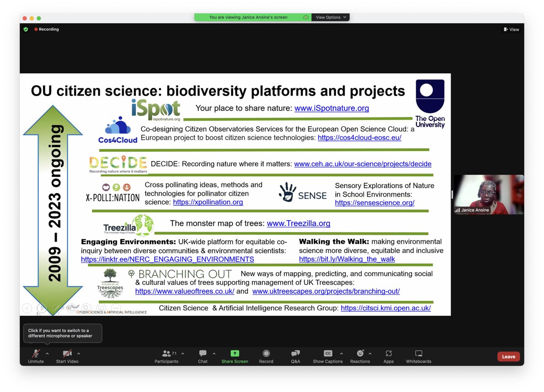Click the green encryption shield icon
The height and width of the screenshot is (392, 544).
(26, 29)
